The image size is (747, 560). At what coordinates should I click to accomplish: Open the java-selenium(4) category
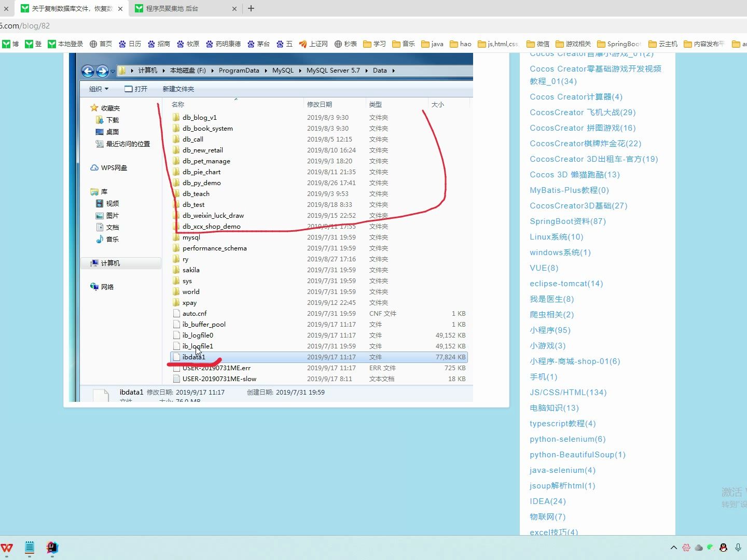click(x=563, y=470)
